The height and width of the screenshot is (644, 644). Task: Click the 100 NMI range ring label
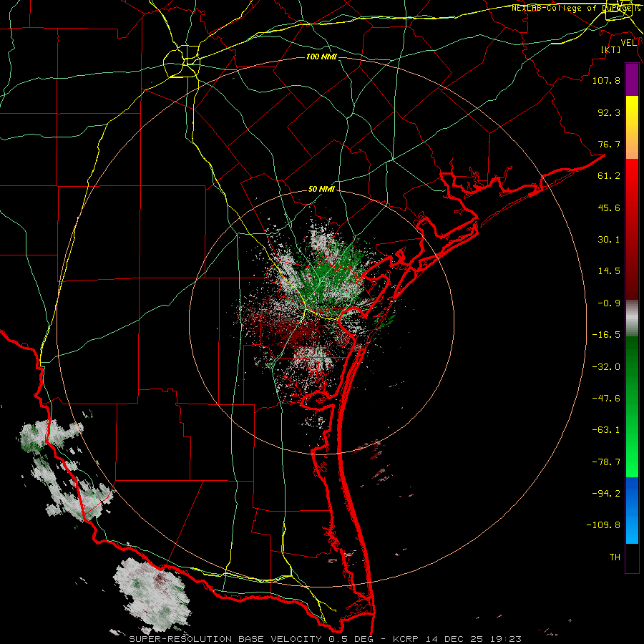(x=321, y=57)
